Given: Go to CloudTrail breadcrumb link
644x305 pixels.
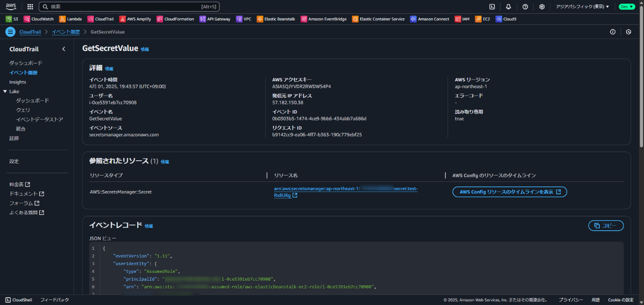Looking at the screenshot, I should click(x=30, y=32).
